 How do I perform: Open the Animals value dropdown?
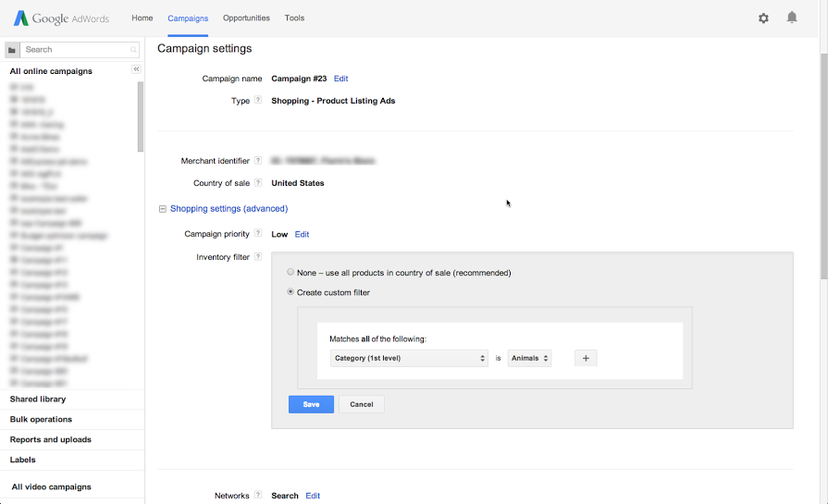coord(529,358)
